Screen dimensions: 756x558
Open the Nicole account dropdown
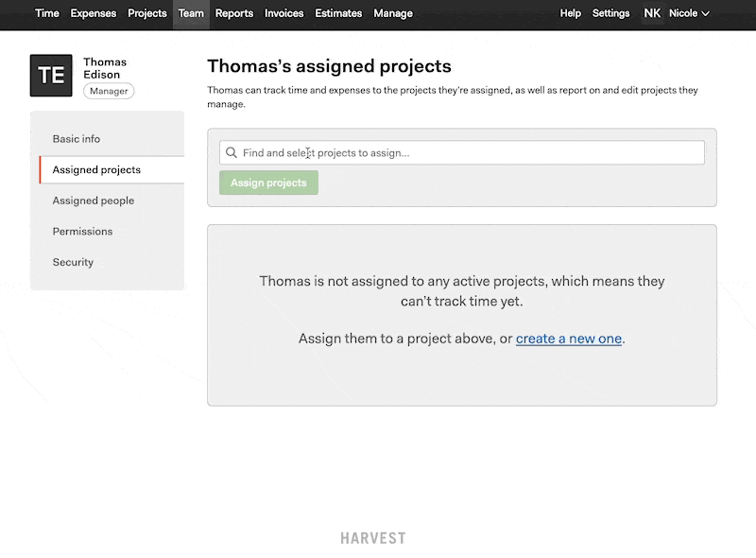(x=689, y=13)
